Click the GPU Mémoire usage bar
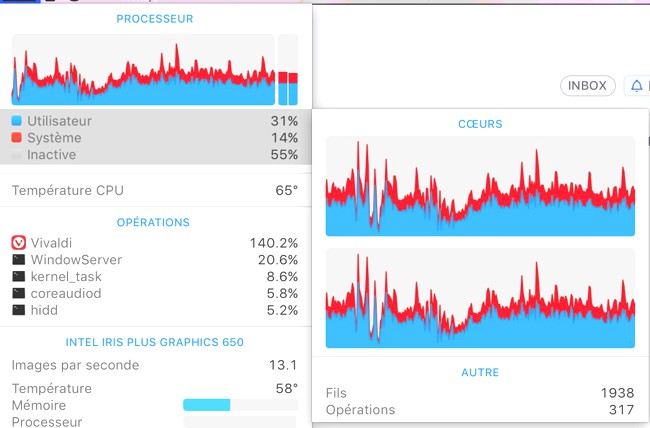Screen dimensions: 650x428 click(x=240, y=405)
